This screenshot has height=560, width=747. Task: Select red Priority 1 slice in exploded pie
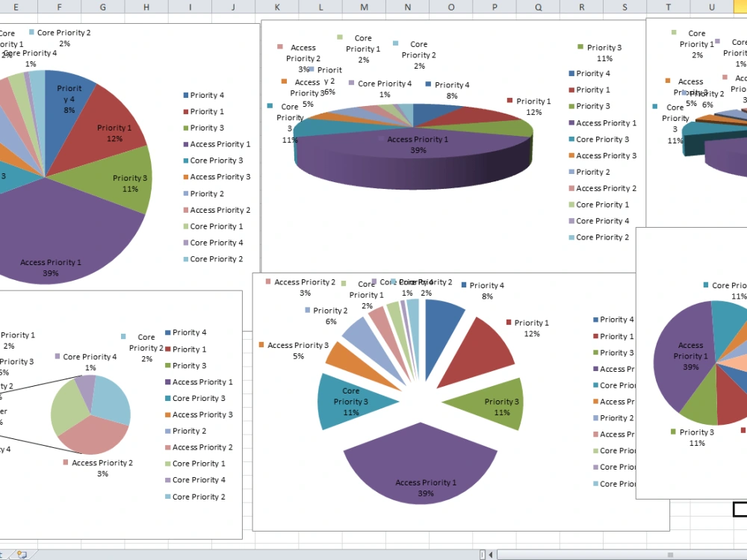(x=481, y=355)
